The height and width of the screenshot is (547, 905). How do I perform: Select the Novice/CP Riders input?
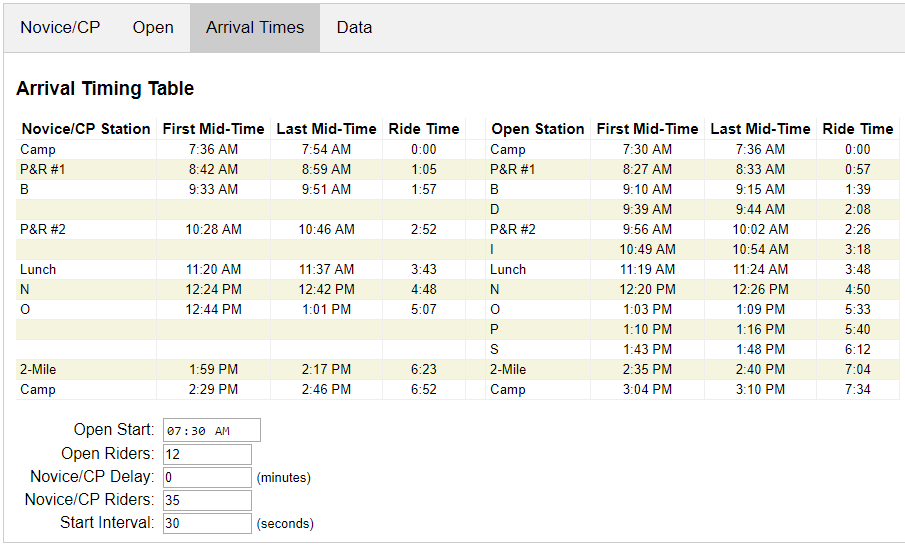tap(207, 500)
